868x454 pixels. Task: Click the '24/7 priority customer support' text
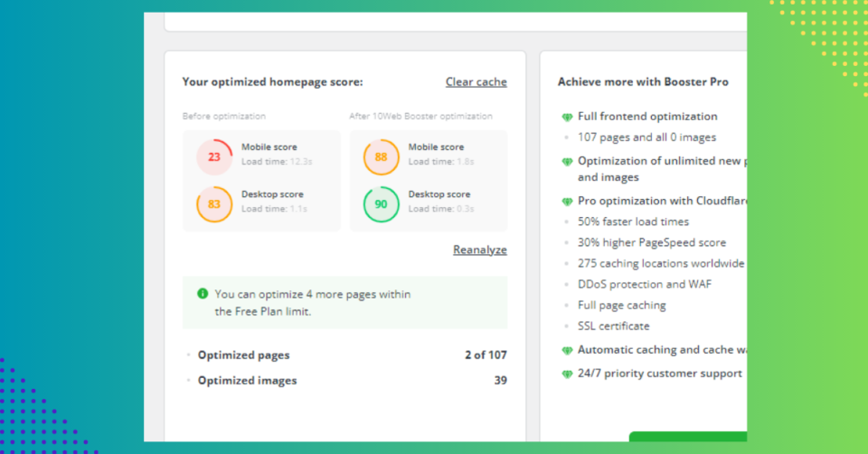click(x=660, y=374)
